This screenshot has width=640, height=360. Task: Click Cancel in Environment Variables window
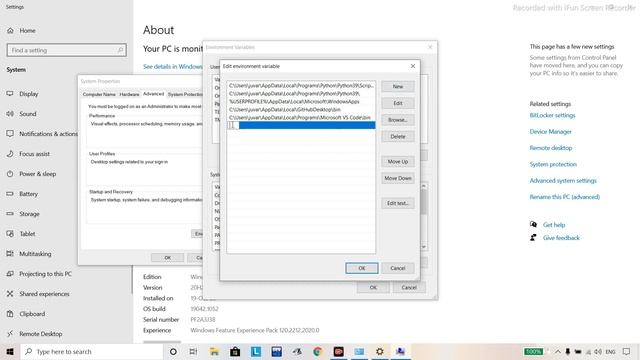click(x=409, y=288)
